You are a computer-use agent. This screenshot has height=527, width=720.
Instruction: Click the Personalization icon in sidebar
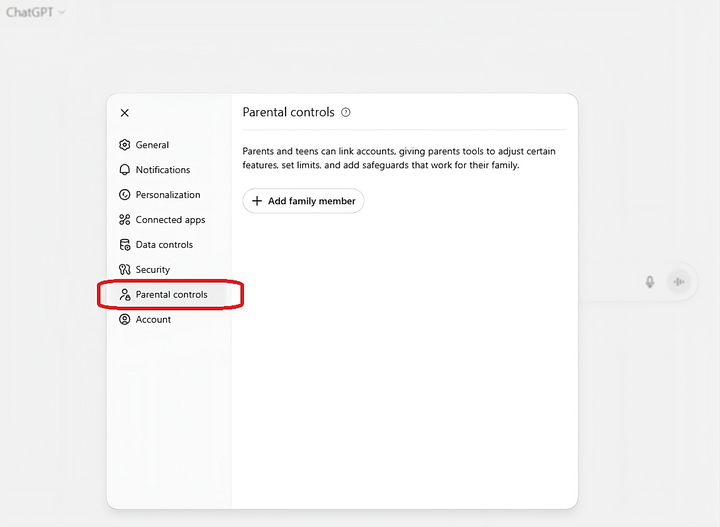[x=125, y=195]
